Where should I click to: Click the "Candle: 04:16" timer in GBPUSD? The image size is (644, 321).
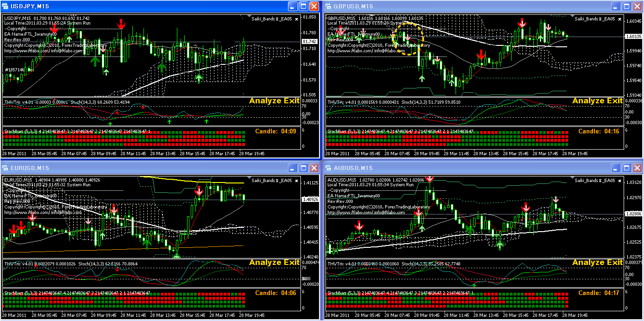point(599,132)
